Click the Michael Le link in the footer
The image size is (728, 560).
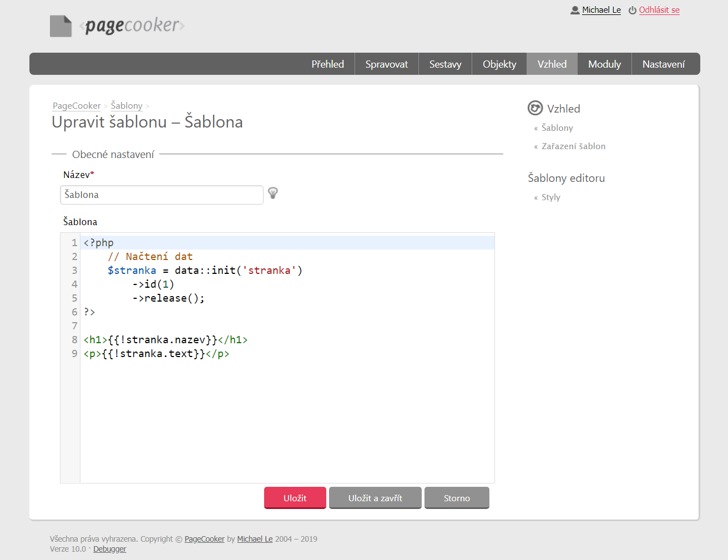[x=255, y=539]
